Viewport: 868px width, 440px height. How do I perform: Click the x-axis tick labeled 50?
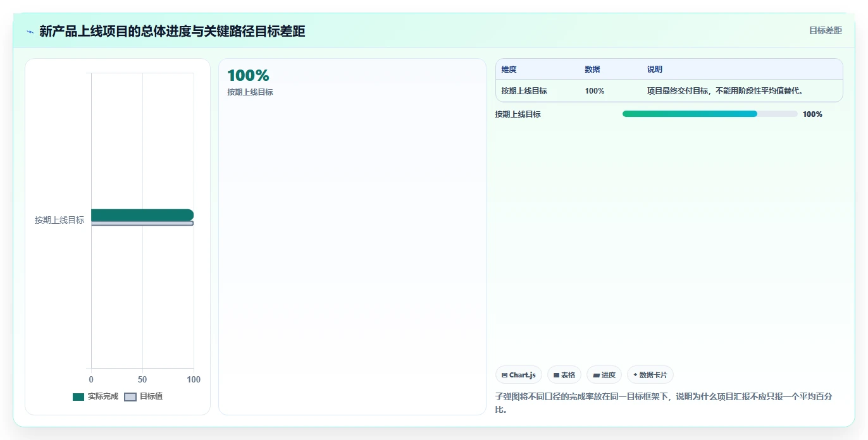pyautogui.click(x=142, y=379)
